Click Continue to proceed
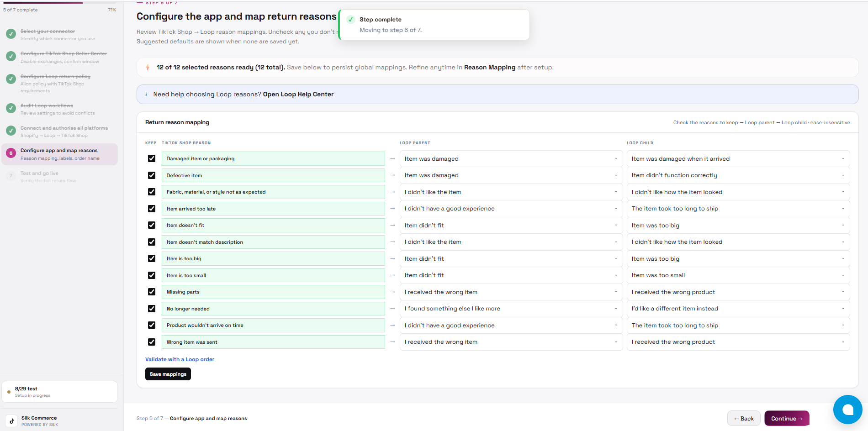The height and width of the screenshot is (431, 868). [x=787, y=419]
